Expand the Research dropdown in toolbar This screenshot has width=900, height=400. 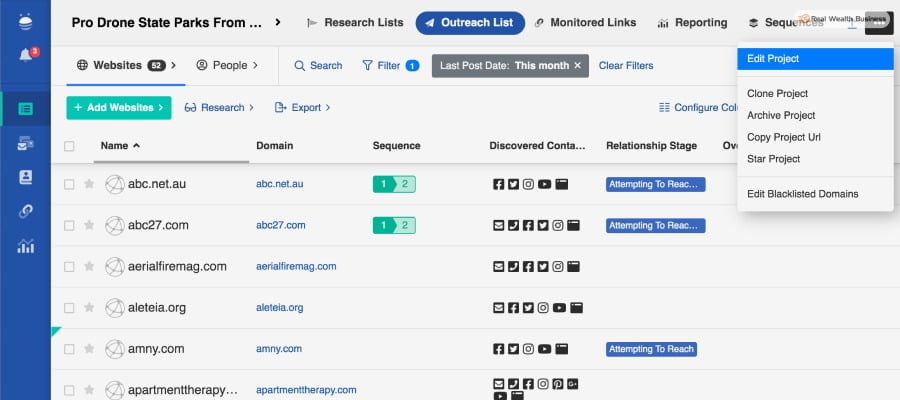[x=219, y=107]
